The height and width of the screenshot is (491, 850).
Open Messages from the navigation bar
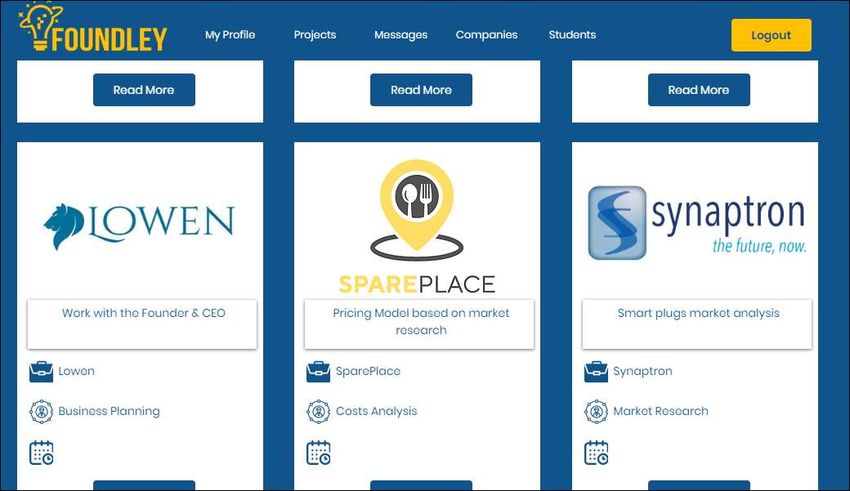(401, 35)
